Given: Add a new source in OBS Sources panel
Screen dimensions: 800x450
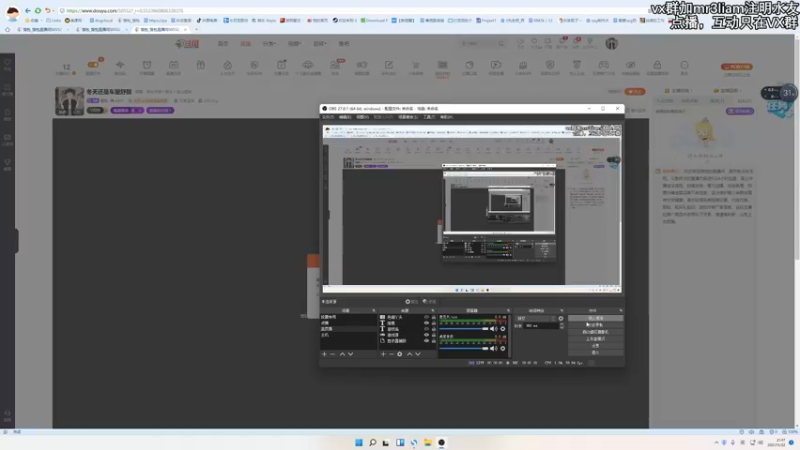Looking at the screenshot, I should tap(383, 354).
